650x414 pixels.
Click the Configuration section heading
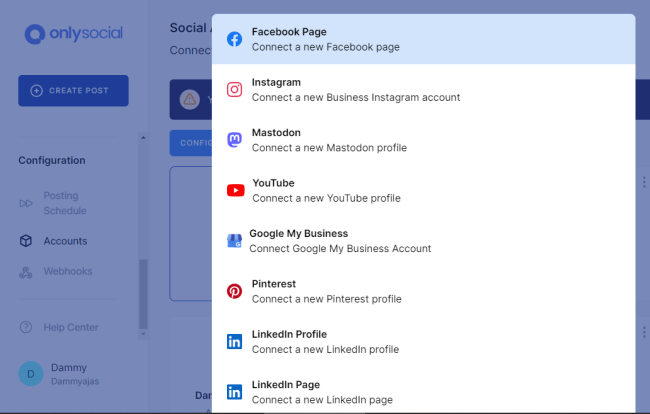pyautogui.click(x=52, y=160)
